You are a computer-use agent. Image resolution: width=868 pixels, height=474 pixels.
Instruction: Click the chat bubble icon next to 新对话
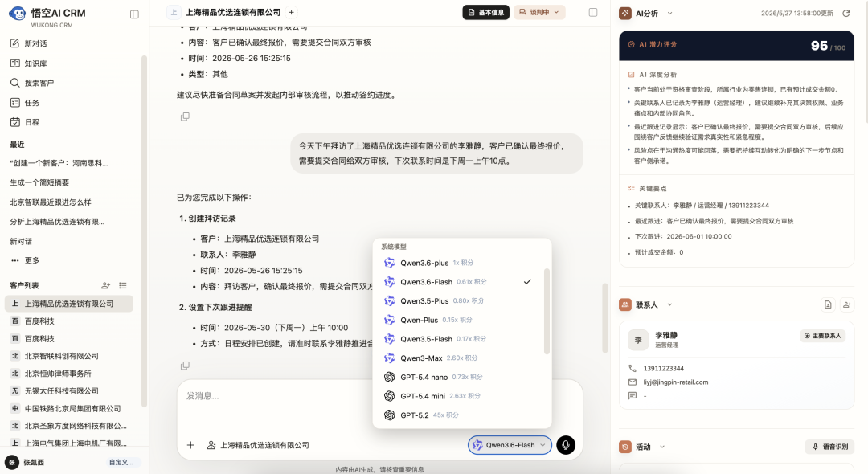[15, 43]
